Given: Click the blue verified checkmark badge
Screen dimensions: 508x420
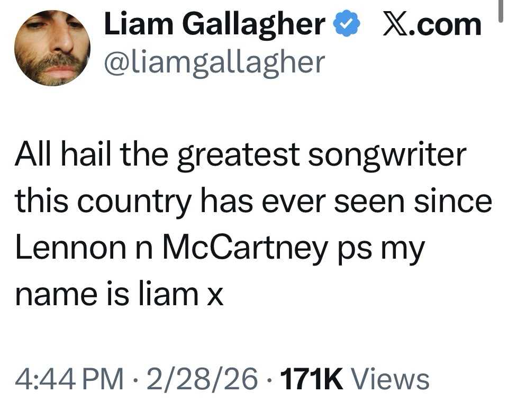Looking at the screenshot, I should coord(348,25).
